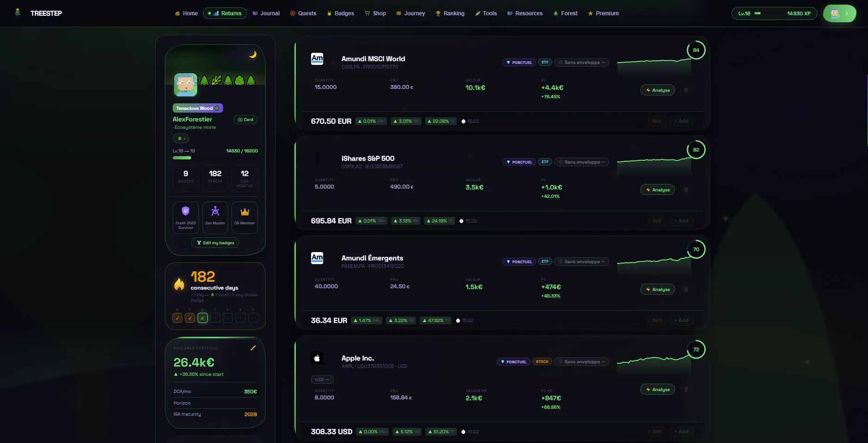The height and width of the screenshot is (443, 868).
Task: Click the small tree status chip under username
Action: (x=181, y=138)
